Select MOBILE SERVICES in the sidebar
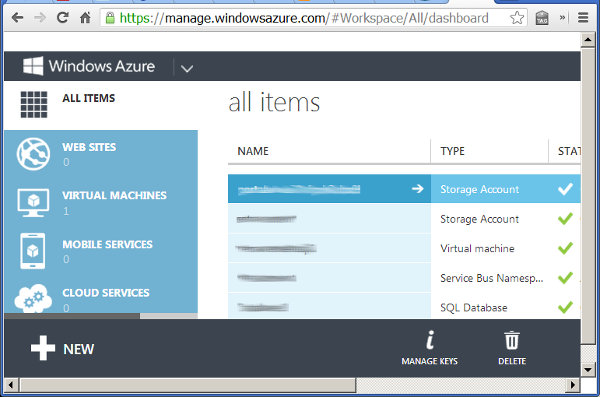This screenshot has height=397, width=600. point(108,245)
